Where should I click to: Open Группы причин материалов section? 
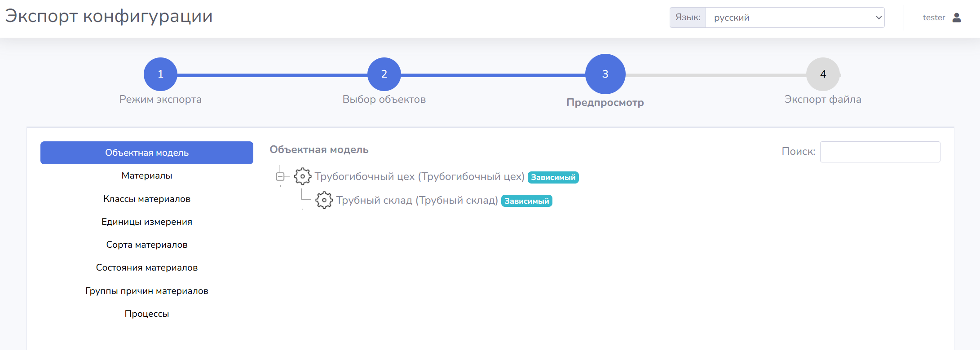pyautogui.click(x=147, y=291)
